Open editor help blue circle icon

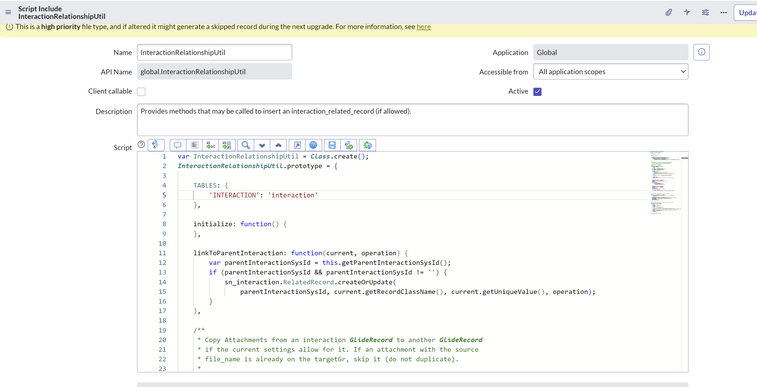point(313,145)
